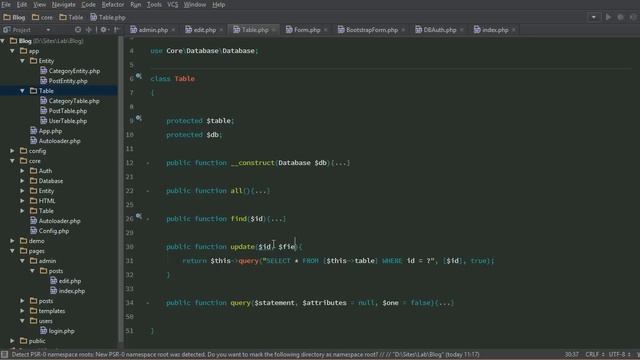Image resolution: width=640 pixels, height=360 pixels.
Task: Unfold the find($id) method with its fold toggle
Action: point(148,219)
